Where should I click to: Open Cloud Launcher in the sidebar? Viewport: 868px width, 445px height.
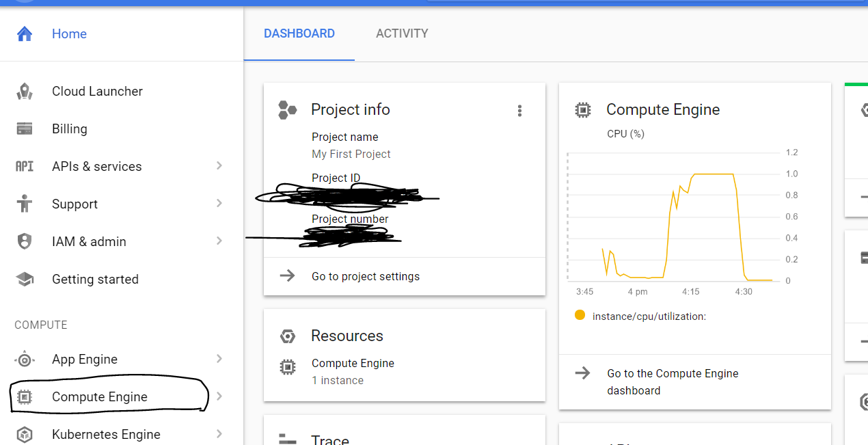pyautogui.click(x=122, y=91)
